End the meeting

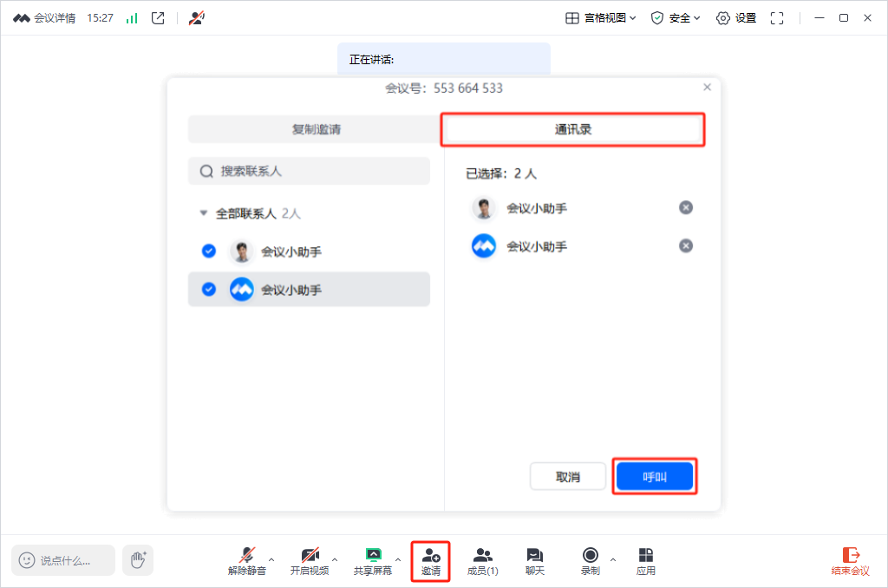[x=850, y=561]
